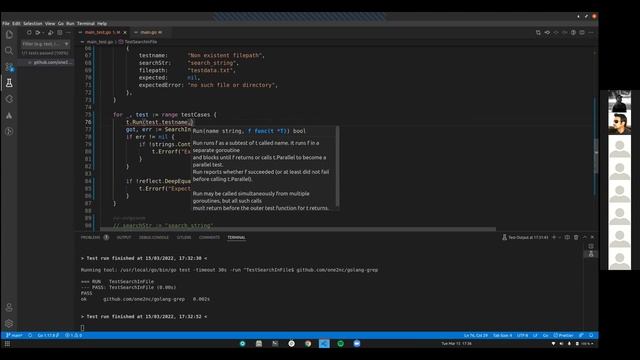Click the git branch indicator in status bar
This screenshot has height=360, width=640.
(14, 335)
